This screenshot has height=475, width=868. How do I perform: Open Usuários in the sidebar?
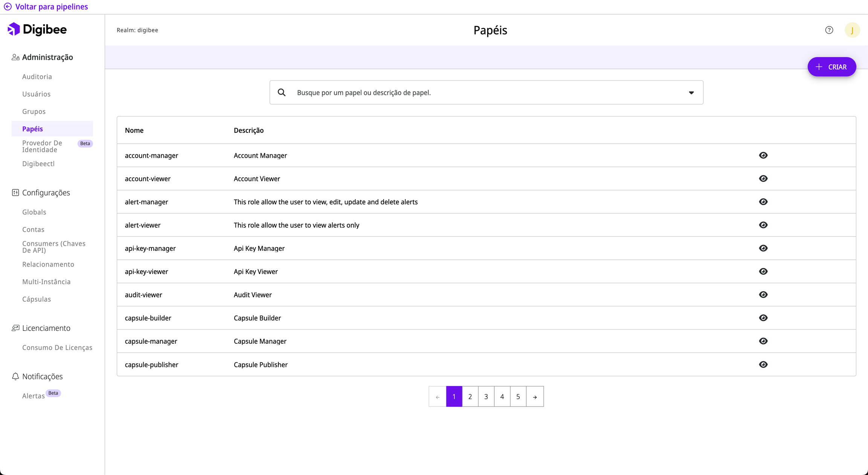point(36,94)
